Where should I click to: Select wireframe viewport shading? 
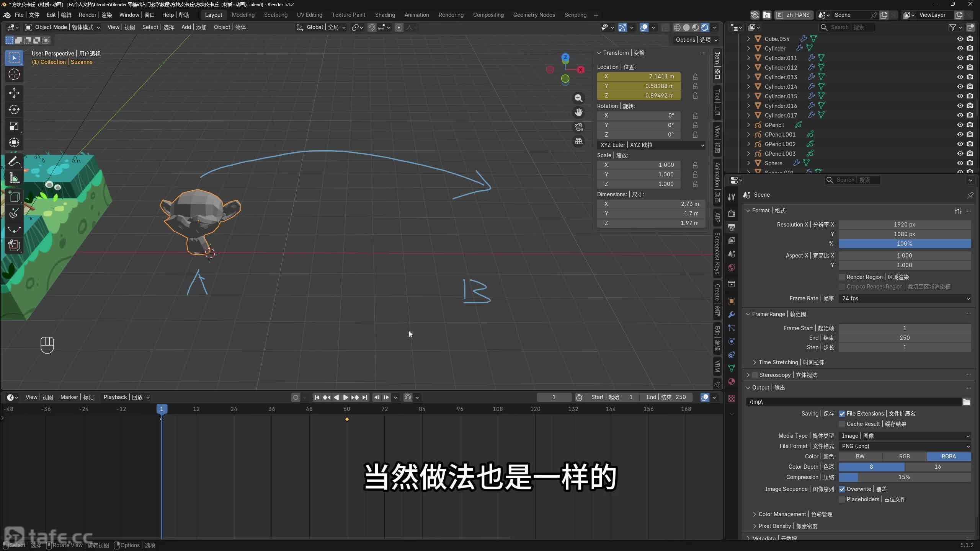click(677, 28)
